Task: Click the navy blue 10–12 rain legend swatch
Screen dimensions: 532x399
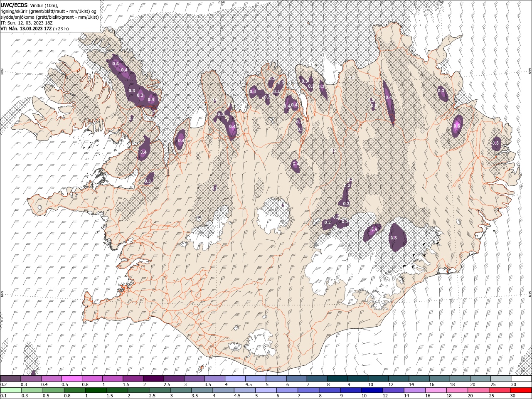Action: (372, 390)
